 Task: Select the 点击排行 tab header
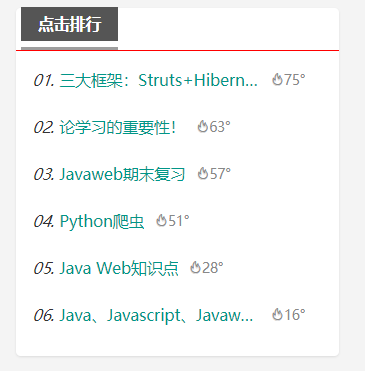click(69, 24)
